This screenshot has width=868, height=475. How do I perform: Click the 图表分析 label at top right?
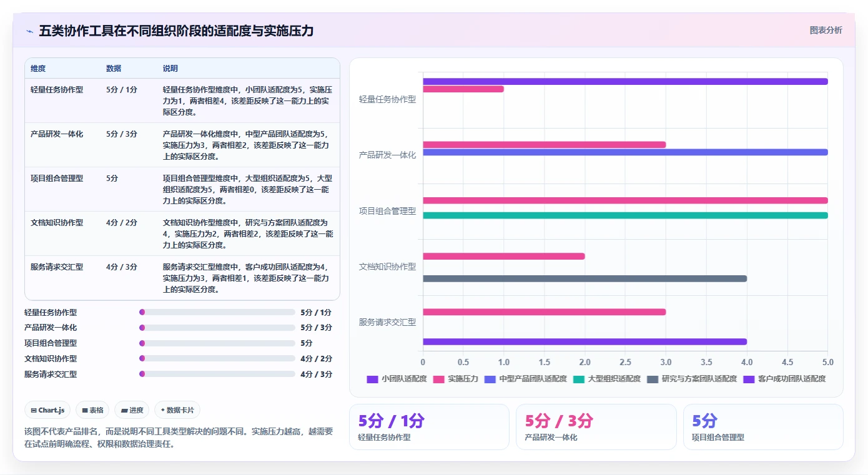click(x=826, y=30)
